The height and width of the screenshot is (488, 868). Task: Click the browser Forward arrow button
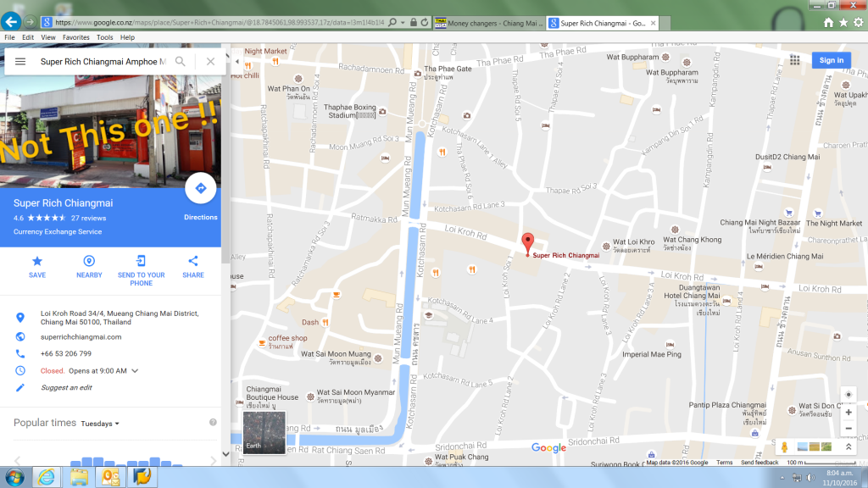pyautogui.click(x=31, y=22)
